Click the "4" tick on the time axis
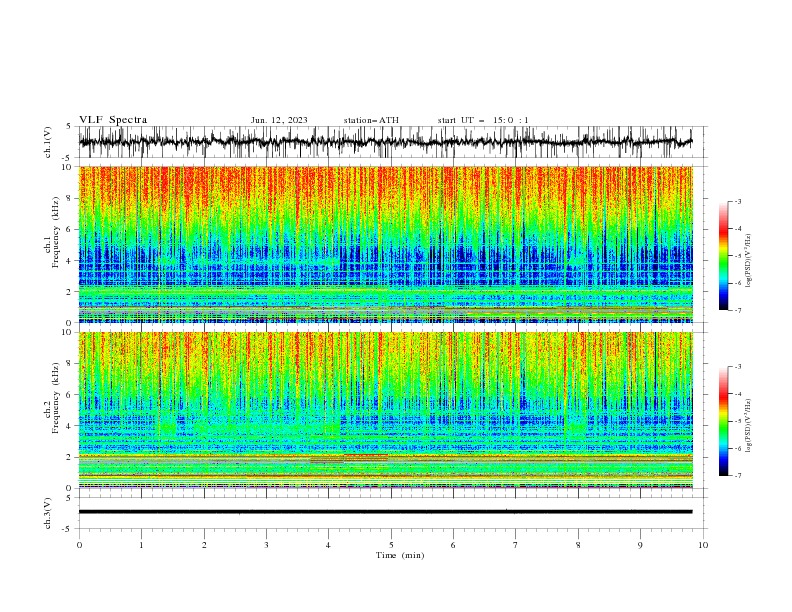The width and height of the screenshot is (792, 612). click(x=329, y=545)
